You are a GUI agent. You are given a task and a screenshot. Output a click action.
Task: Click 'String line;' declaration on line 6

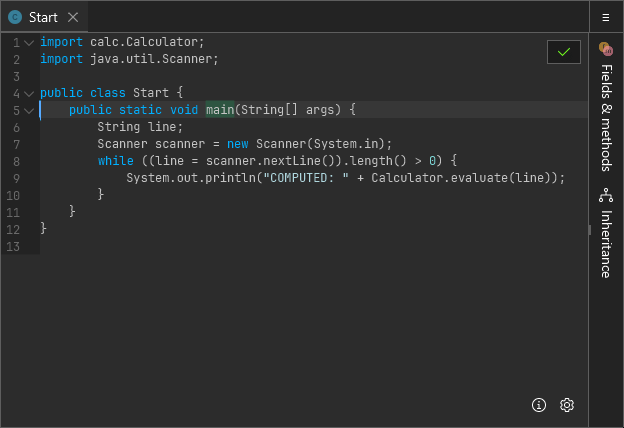140,127
